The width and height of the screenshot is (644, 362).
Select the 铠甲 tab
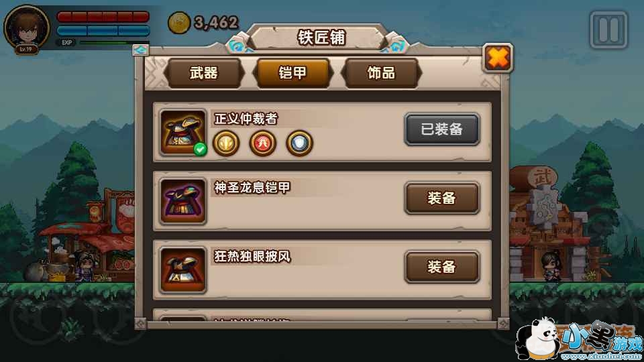[x=292, y=73]
